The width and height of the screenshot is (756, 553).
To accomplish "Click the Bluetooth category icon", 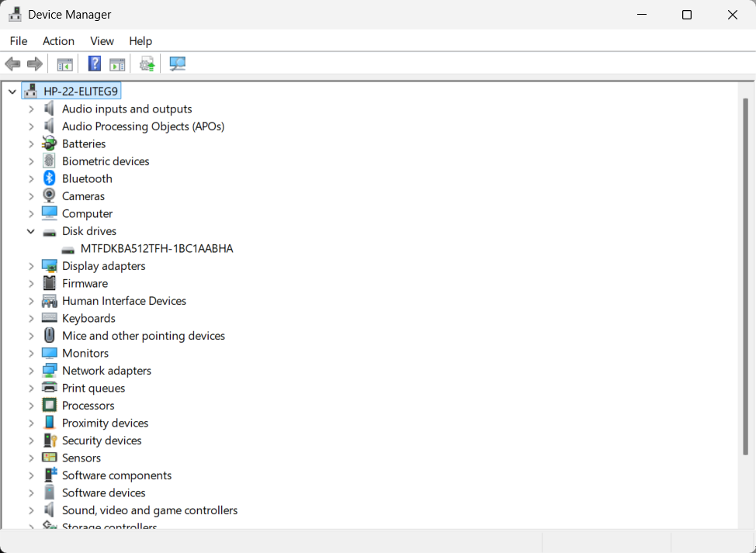I will click(50, 178).
